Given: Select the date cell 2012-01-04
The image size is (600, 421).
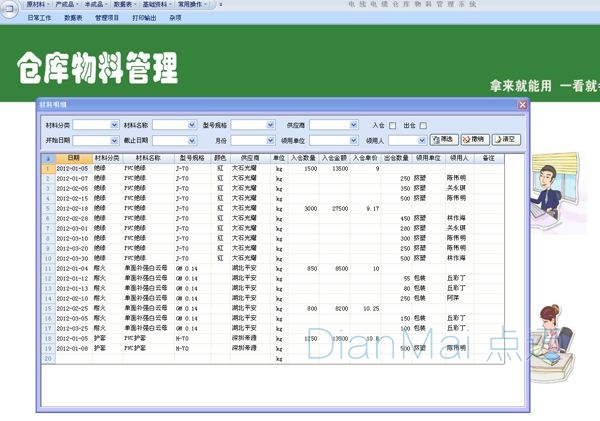Looking at the screenshot, I should (x=73, y=268).
